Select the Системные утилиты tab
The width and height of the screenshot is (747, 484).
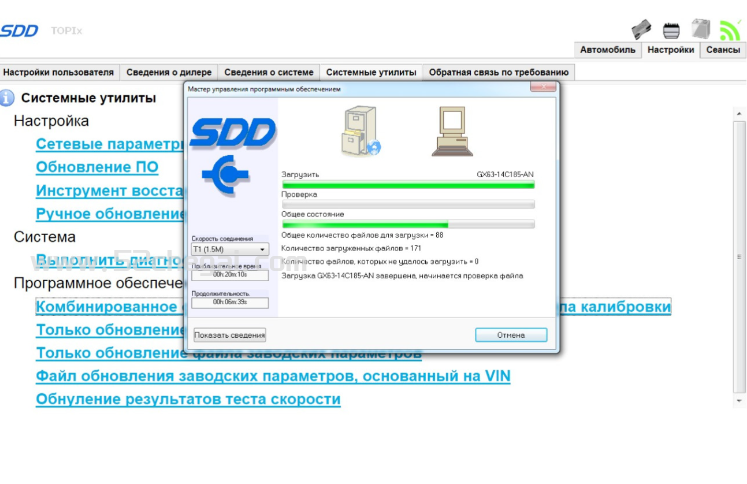371,72
